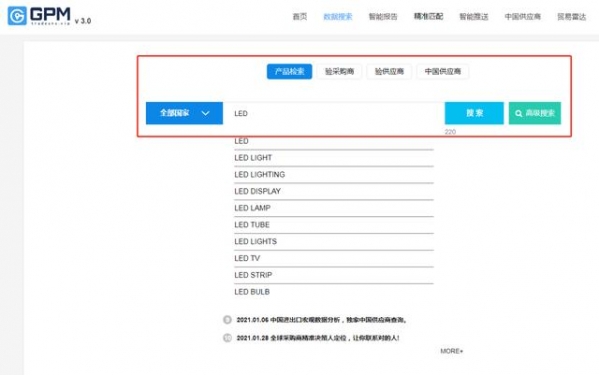Choose the 'LED LIGHTS' suggestion
This screenshot has width=599, height=375.
tap(334, 242)
